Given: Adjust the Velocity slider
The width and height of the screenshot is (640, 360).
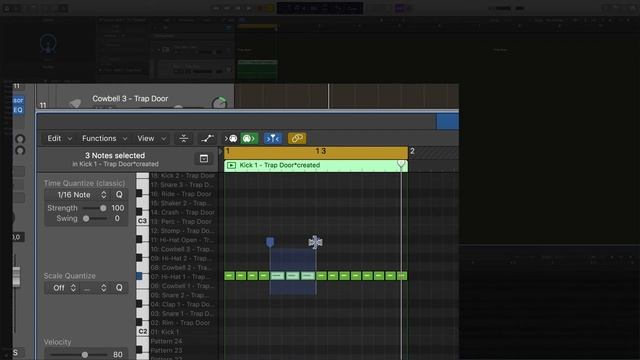Looking at the screenshot, I should 78,355.
